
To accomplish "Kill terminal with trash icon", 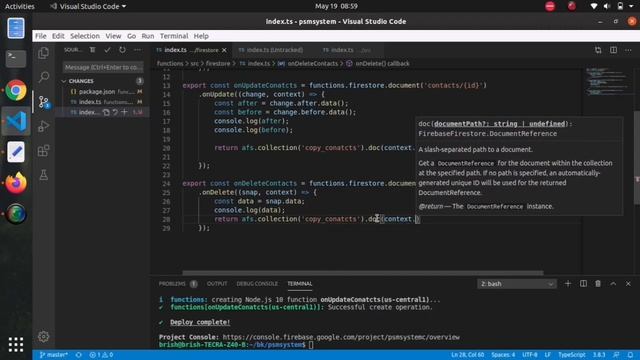I will [598, 284].
